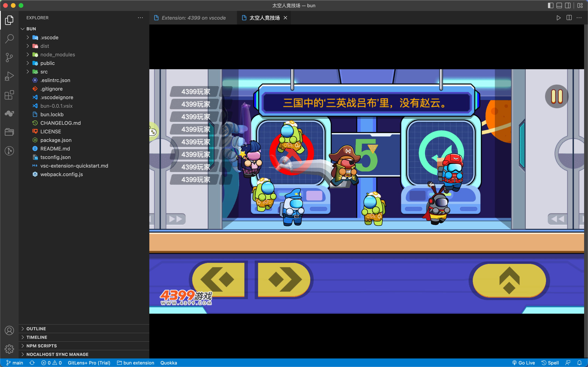Image resolution: width=588 pixels, height=367 pixels.
Task: Pause the game with the pause button
Action: pos(557,96)
